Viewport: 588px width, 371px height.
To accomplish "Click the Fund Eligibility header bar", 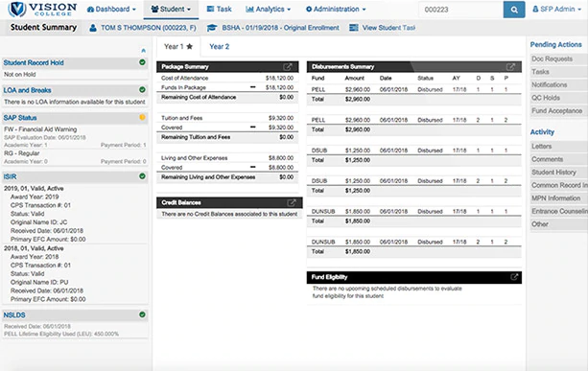I will pyautogui.click(x=414, y=277).
